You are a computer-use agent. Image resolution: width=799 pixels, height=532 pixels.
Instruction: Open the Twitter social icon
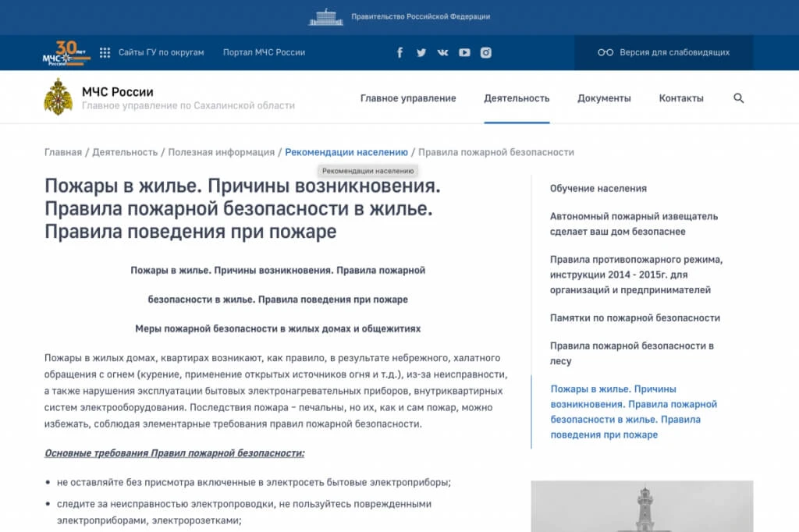(421, 52)
